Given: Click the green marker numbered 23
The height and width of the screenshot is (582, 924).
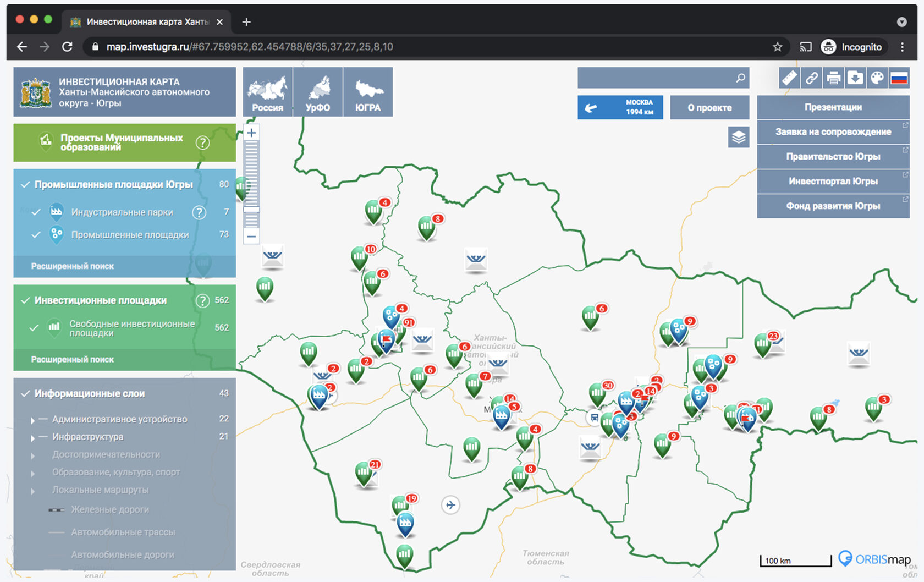Looking at the screenshot, I should click(763, 344).
